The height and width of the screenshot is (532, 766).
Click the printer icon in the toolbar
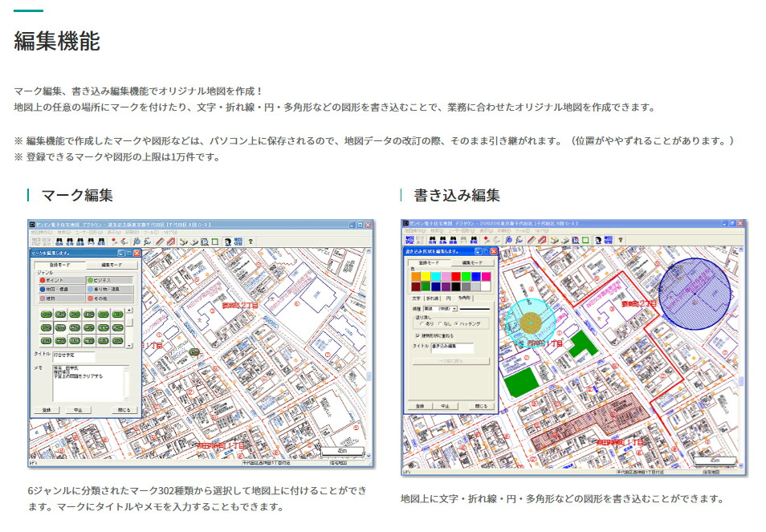205,241
